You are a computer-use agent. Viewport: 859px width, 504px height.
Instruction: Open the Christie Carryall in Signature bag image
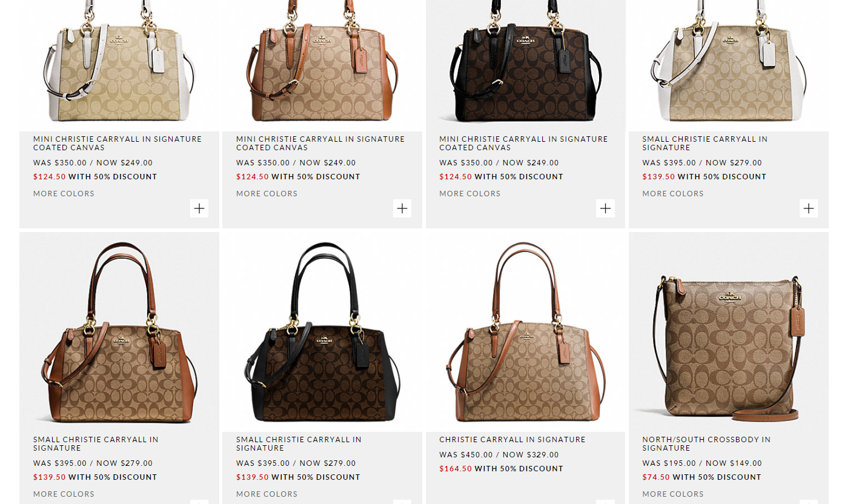525,332
